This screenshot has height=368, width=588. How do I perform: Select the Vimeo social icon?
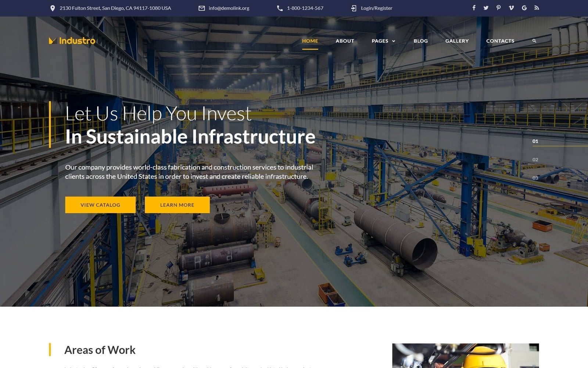pos(511,7)
